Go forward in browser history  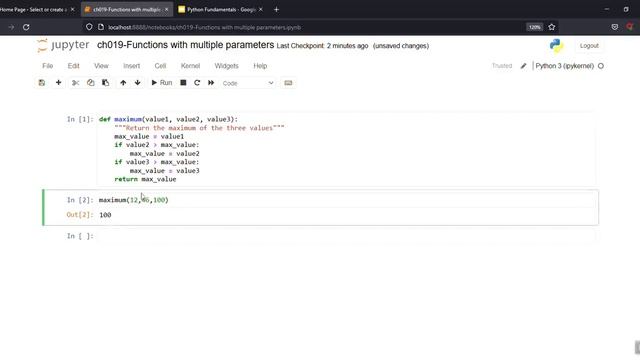(11, 27)
